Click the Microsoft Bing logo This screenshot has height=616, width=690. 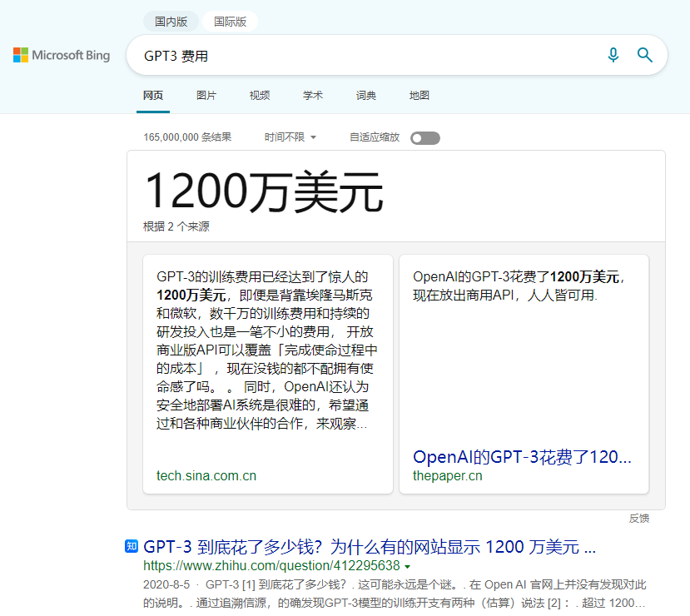[x=62, y=56]
